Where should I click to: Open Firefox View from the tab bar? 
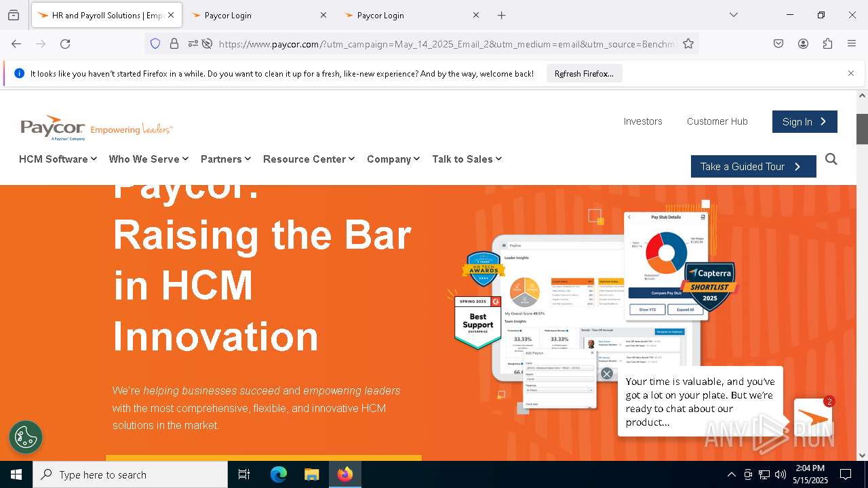pos(14,15)
